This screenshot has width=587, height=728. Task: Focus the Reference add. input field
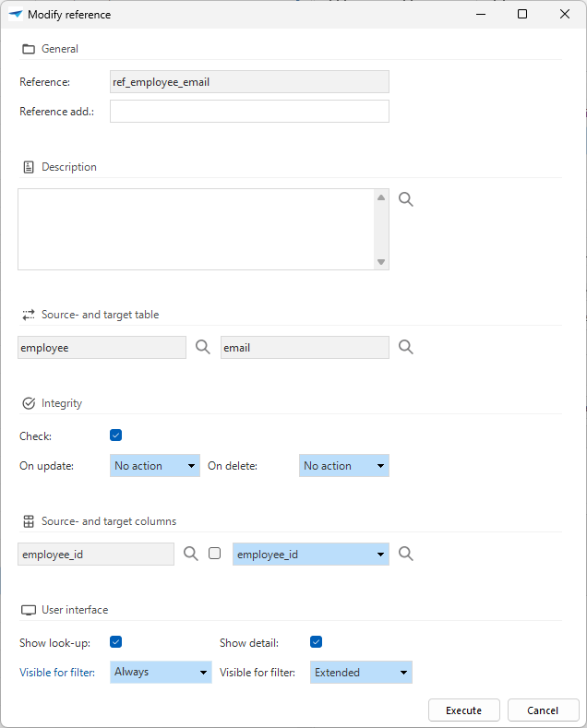pos(249,112)
